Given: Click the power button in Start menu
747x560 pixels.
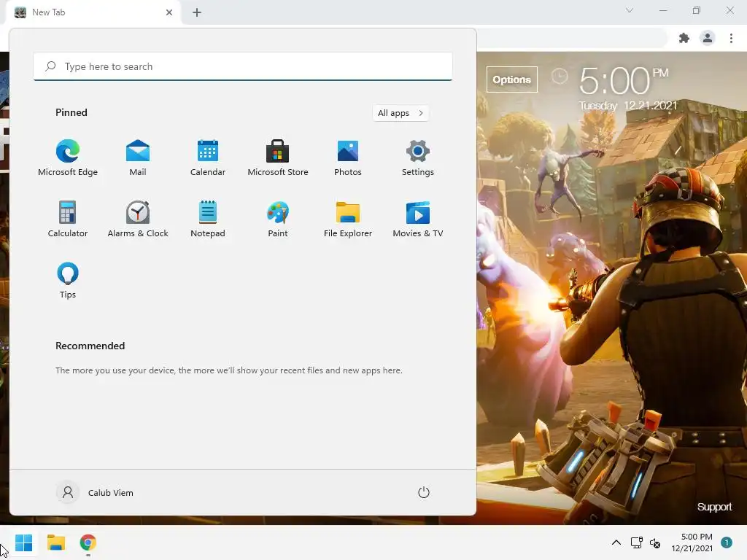Looking at the screenshot, I should (x=424, y=492).
